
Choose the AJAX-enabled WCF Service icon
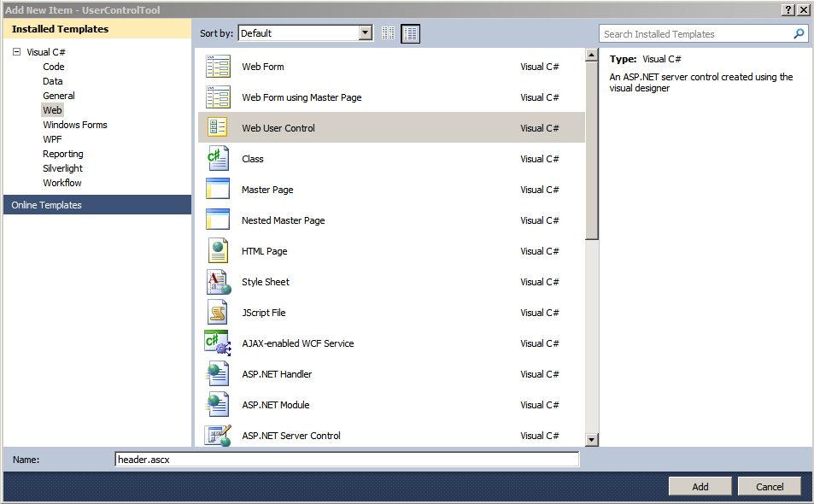click(x=218, y=343)
